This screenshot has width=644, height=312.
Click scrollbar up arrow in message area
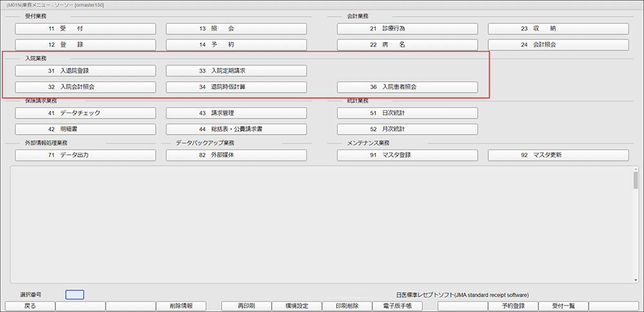[x=636, y=168]
